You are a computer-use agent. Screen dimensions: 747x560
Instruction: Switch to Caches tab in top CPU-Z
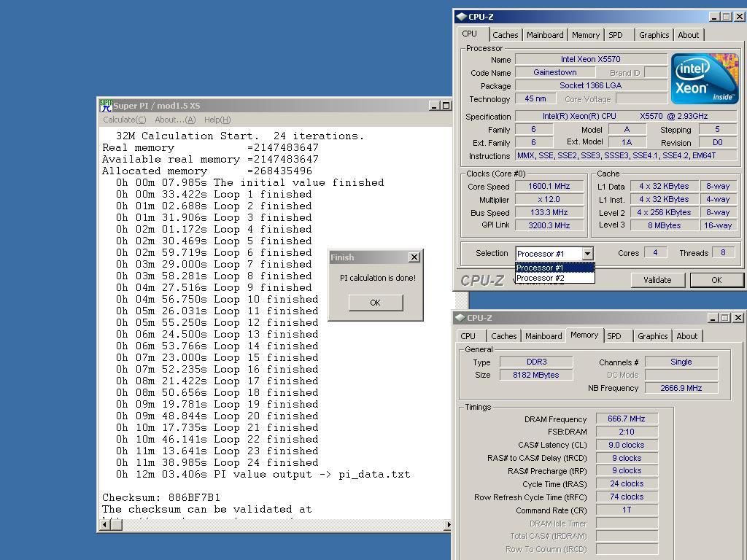506,35
